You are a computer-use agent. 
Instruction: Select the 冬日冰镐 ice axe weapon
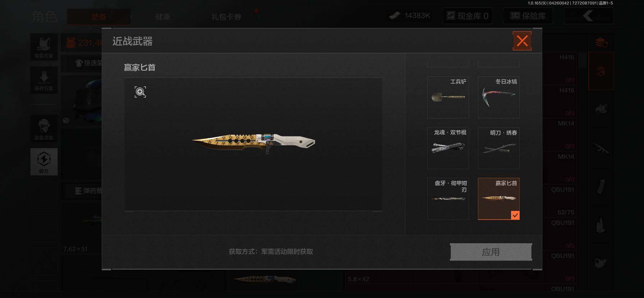499,97
